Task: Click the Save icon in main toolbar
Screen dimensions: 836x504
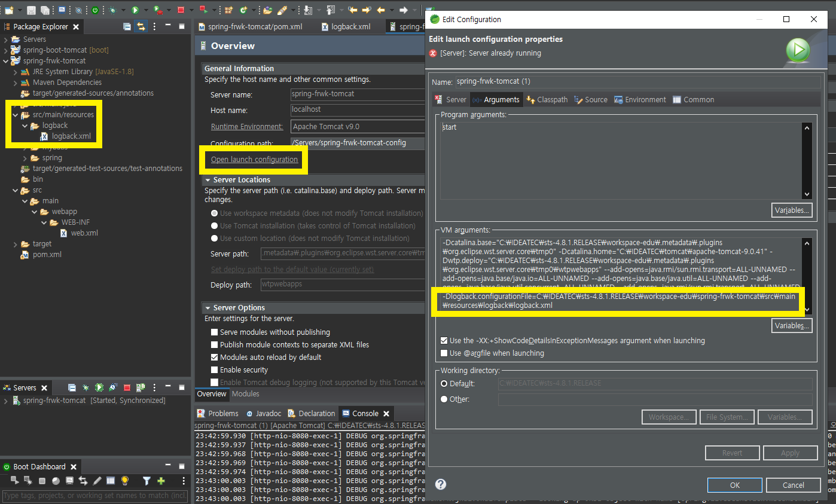Action: tap(30, 10)
